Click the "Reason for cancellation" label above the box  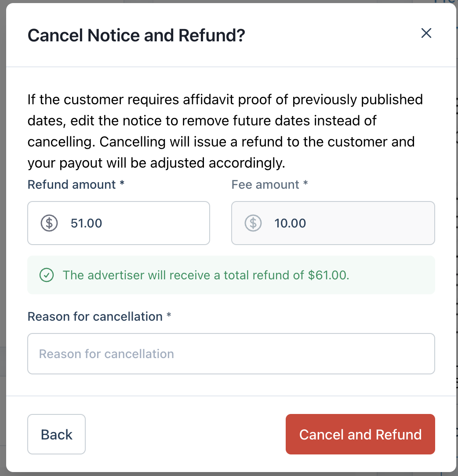(95, 316)
